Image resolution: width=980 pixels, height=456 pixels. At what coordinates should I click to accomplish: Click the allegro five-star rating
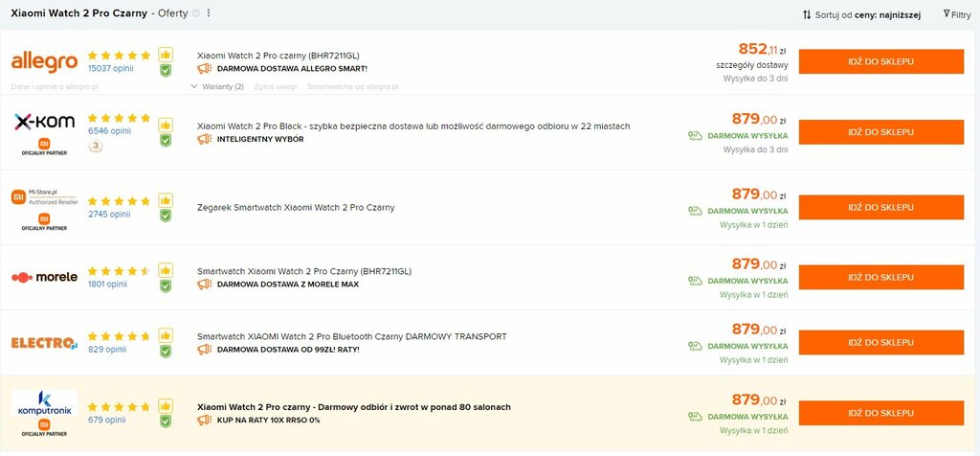click(119, 56)
